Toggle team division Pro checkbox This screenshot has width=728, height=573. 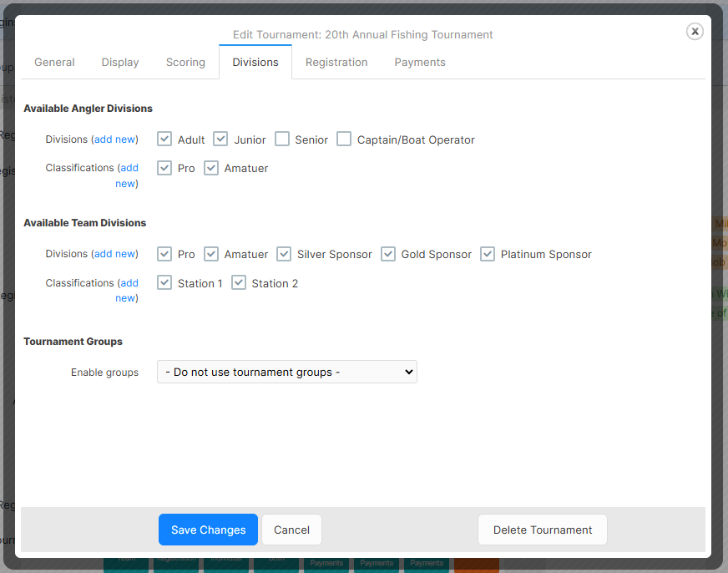[x=164, y=254]
